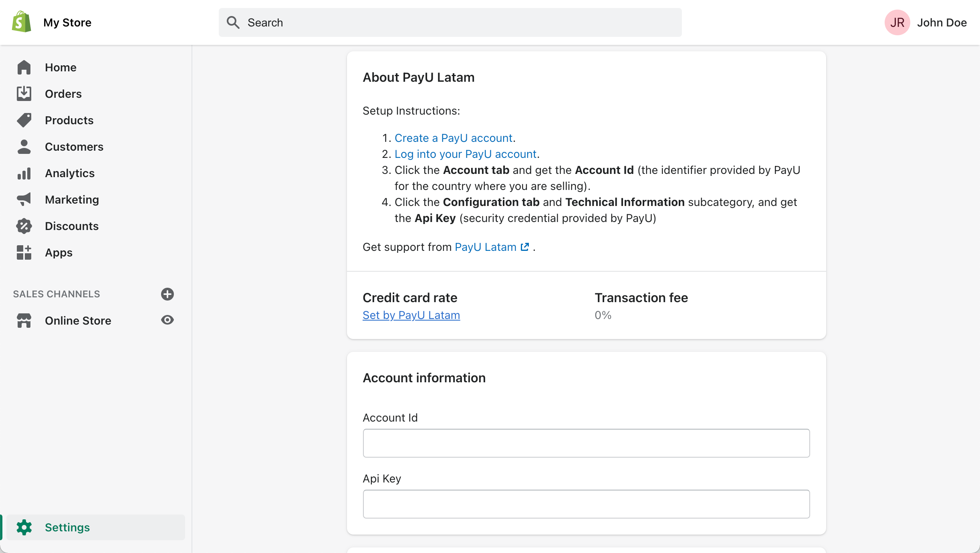Click the Products tag icon
This screenshot has height=553, width=980.
coord(24,120)
